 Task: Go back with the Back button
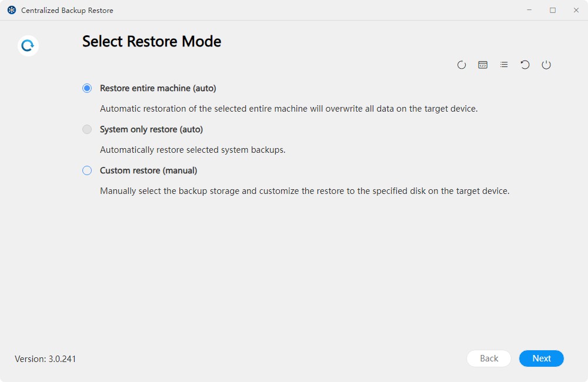(x=489, y=358)
